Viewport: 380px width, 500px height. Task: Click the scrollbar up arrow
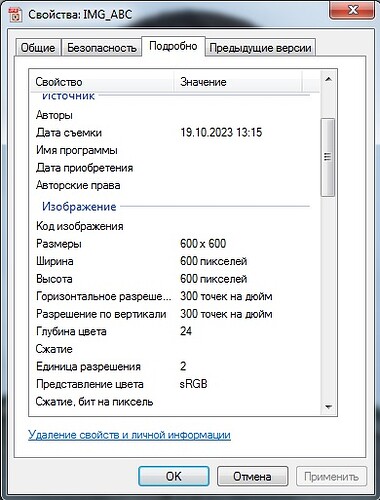328,79
